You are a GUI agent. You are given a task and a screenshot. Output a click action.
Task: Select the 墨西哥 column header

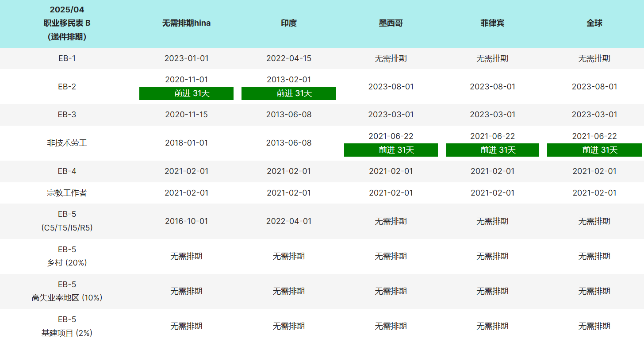[x=391, y=23]
